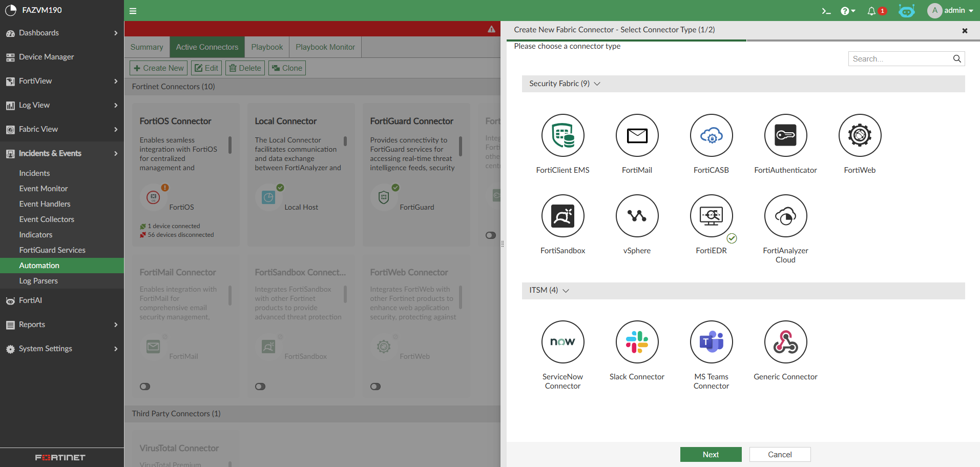Pick the FortiCASB cloud connector icon

[x=711, y=135]
